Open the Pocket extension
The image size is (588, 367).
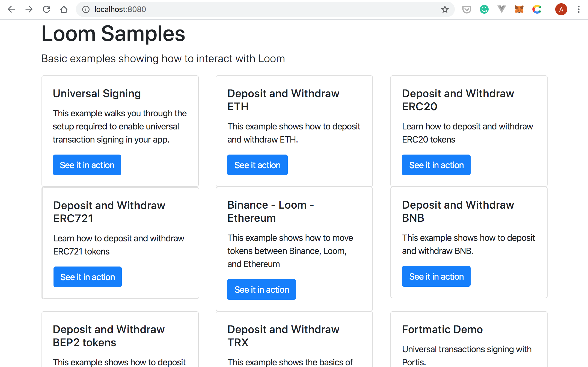point(467,10)
